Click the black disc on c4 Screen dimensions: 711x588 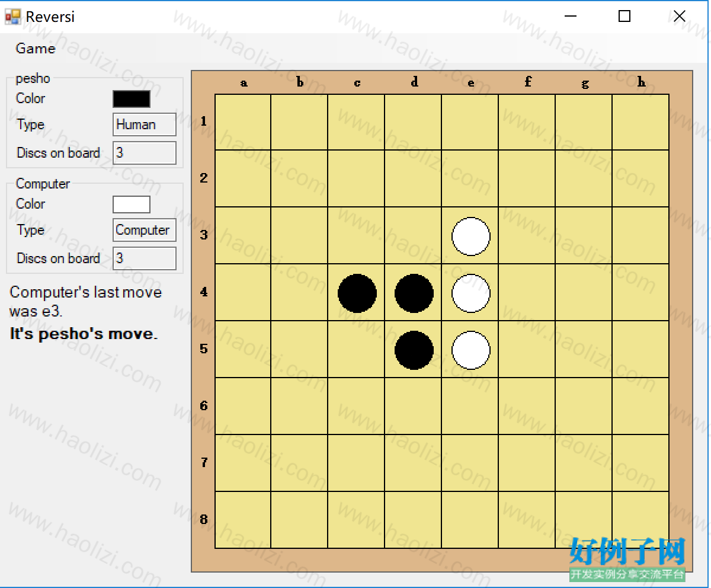click(x=357, y=293)
